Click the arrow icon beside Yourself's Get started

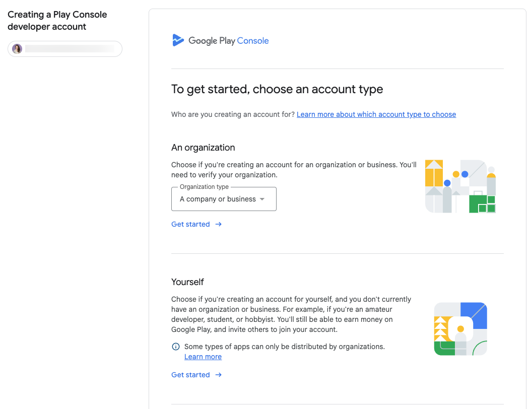(x=218, y=375)
